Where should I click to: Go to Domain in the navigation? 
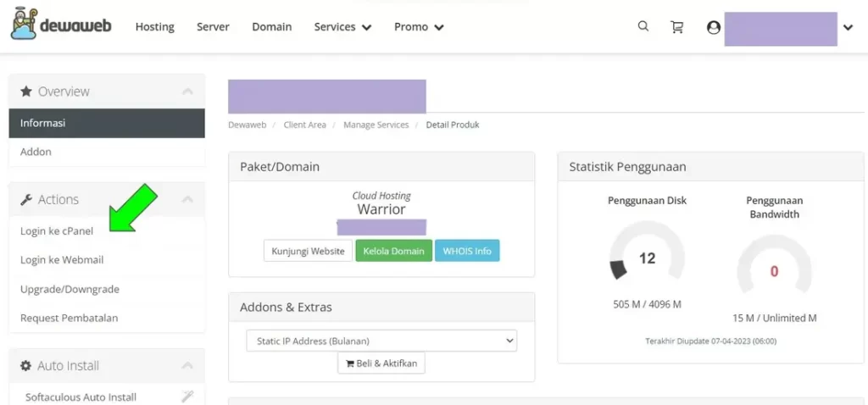pyautogui.click(x=272, y=26)
